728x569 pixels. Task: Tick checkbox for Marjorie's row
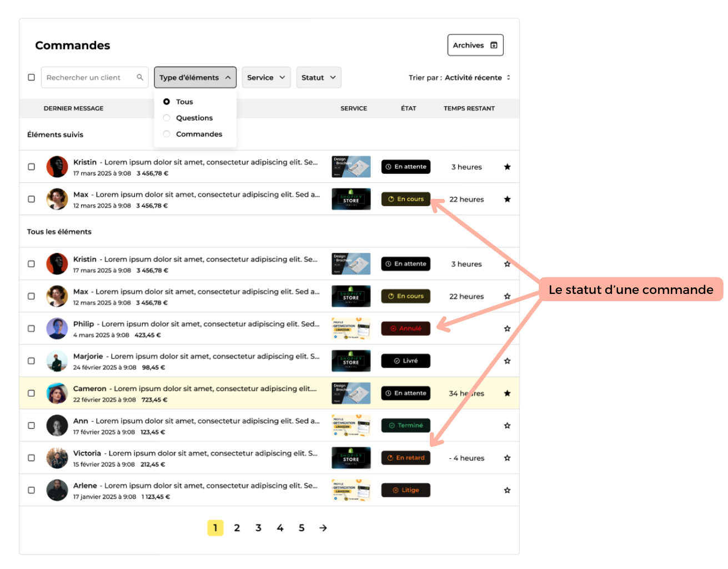(x=31, y=361)
